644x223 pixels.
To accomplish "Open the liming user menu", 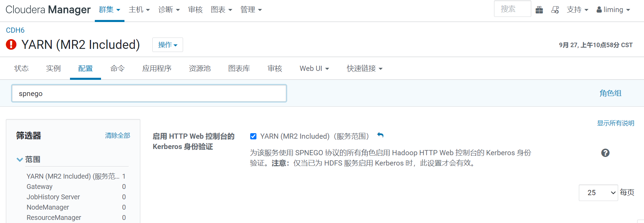I will click(613, 10).
